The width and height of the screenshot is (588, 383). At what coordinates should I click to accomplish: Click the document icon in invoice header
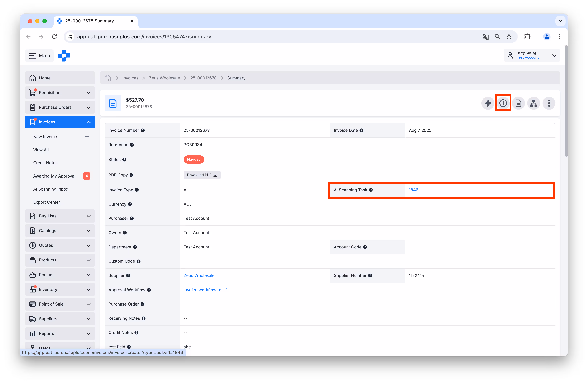coord(518,103)
